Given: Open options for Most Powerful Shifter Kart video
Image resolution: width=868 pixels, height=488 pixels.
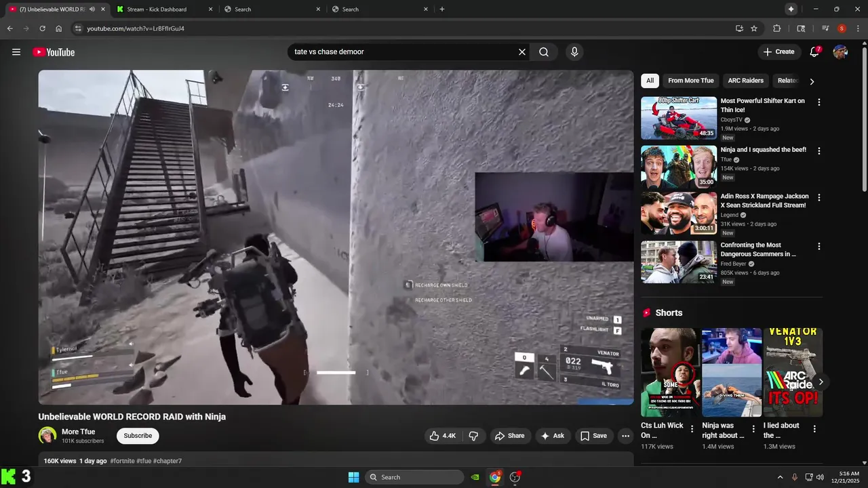Looking at the screenshot, I should pos(818,102).
